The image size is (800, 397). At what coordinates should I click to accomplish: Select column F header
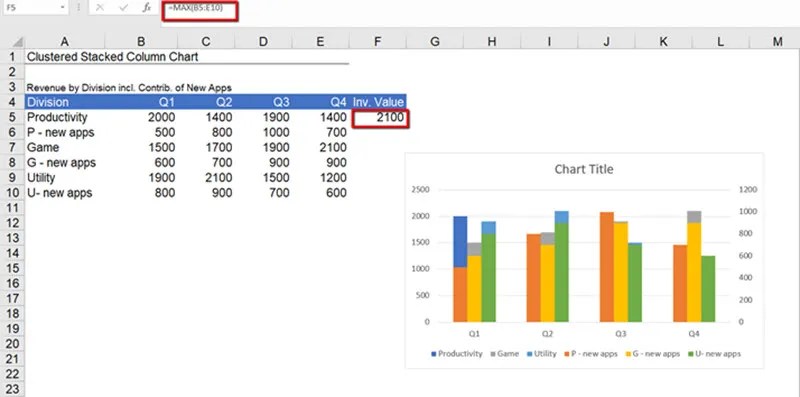tap(377, 42)
